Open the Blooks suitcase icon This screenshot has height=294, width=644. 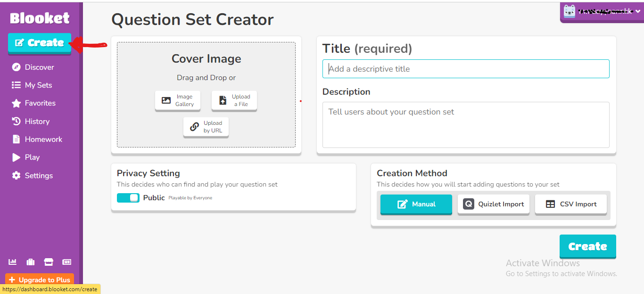pos(31,262)
